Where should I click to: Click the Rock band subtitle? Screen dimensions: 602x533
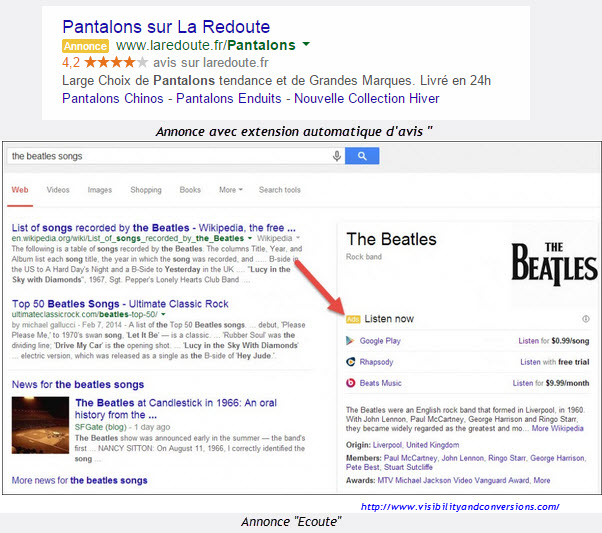(364, 257)
